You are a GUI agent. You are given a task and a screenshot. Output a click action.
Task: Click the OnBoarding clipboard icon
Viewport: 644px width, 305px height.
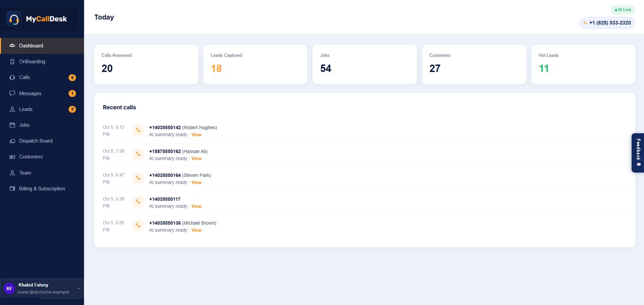[12, 62]
